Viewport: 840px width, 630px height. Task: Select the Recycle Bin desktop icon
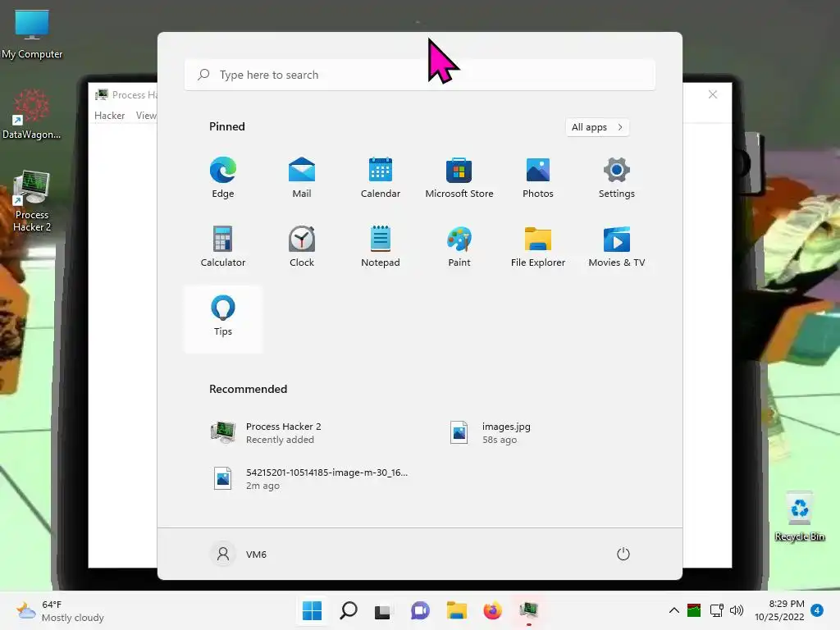[799, 517]
